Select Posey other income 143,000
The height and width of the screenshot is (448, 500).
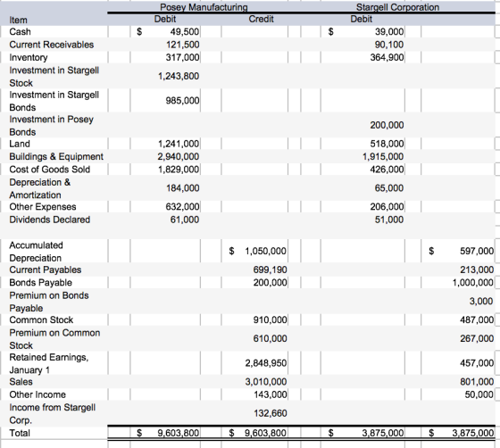(x=271, y=394)
